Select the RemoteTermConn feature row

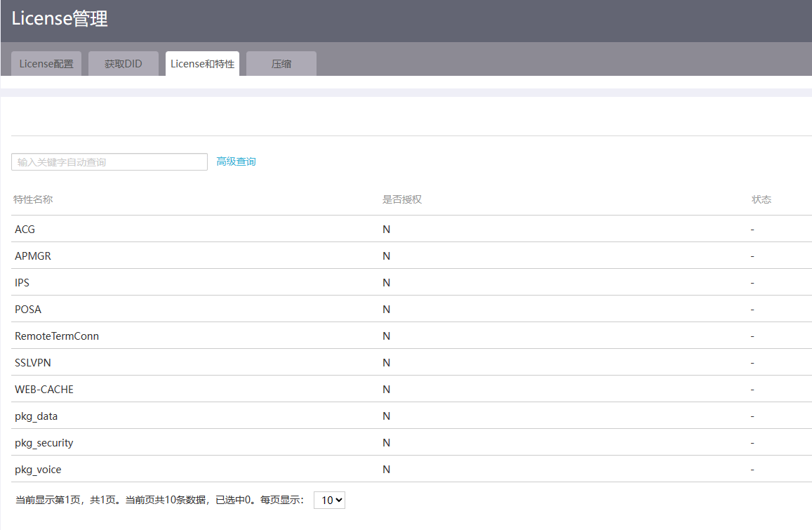point(57,336)
